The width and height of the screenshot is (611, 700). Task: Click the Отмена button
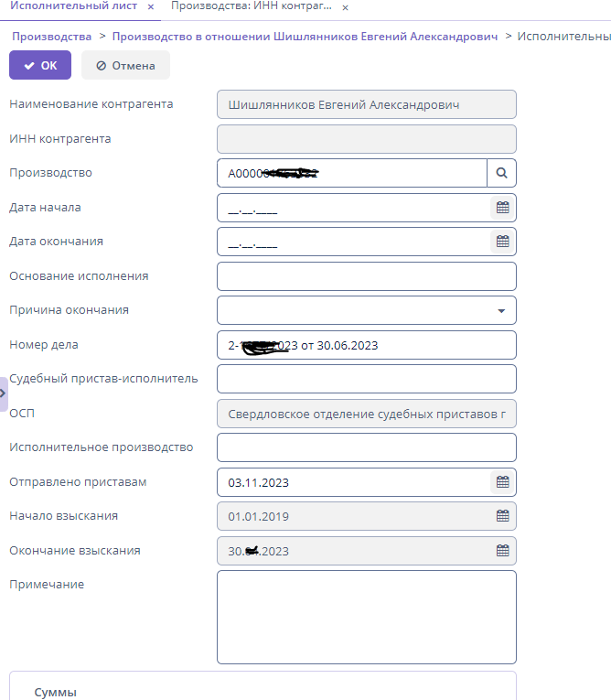pyautogui.click(x=126, y=65)
